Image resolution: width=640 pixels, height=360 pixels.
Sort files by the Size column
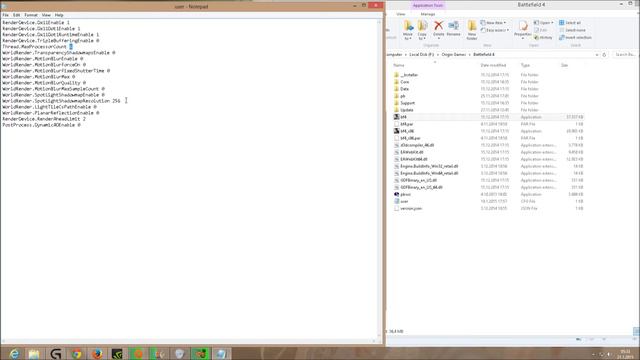point(564,65)
